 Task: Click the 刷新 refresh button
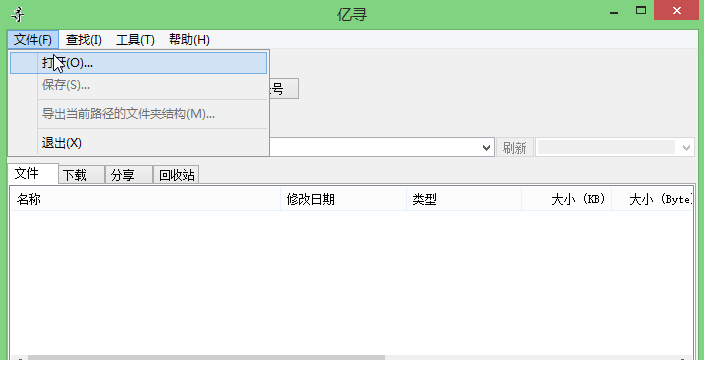point(515,148)
